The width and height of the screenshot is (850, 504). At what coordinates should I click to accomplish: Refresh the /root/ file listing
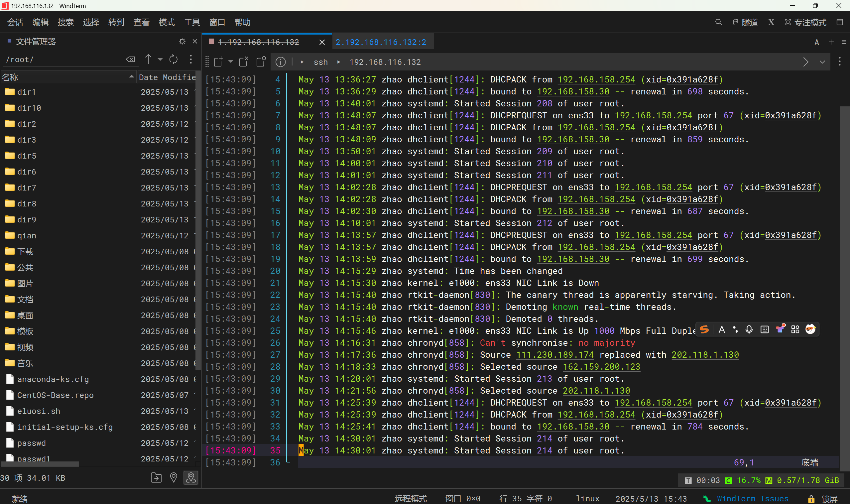(x=174, y=60)
